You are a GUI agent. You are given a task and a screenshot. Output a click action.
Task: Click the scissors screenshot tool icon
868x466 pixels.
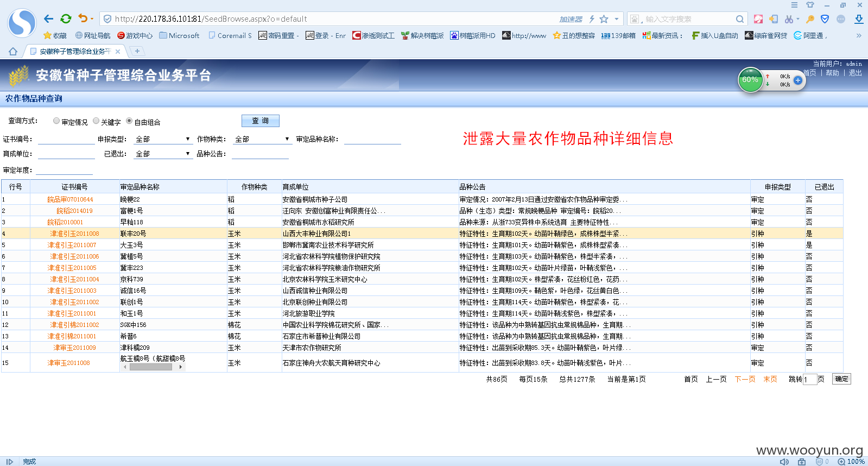pyautogui.click(x=789, y=19)
